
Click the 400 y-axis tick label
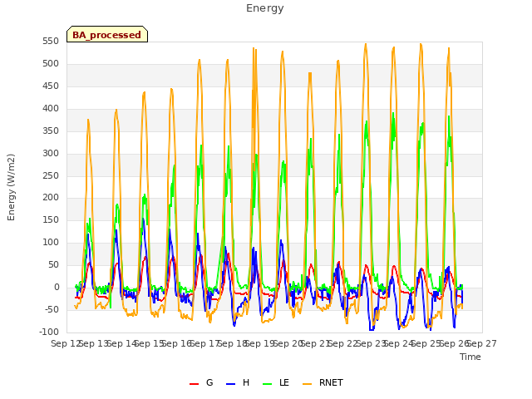tap(51, 109)
